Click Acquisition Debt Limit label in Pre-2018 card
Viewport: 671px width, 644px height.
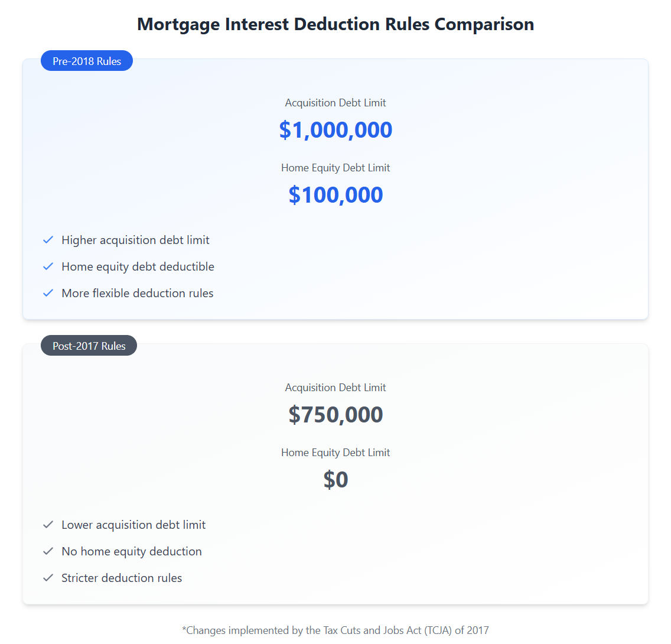click(x=335, y=103)
